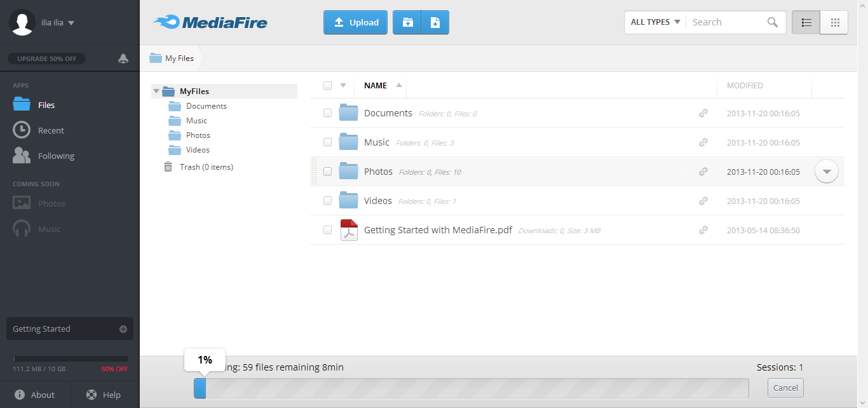Screen dimensions: 868x408
Task: Click the Trash bin icon
Action: click(x=168, y=167)
